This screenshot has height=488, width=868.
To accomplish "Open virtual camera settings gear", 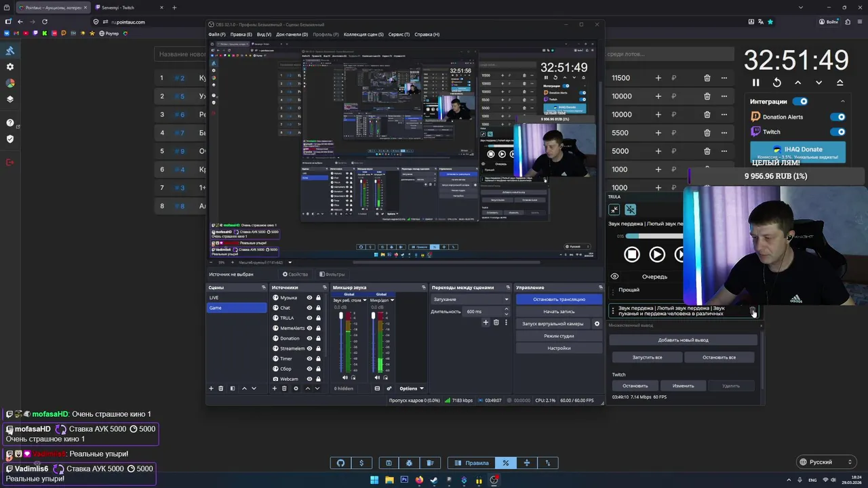I will click(x=597, y=324).
